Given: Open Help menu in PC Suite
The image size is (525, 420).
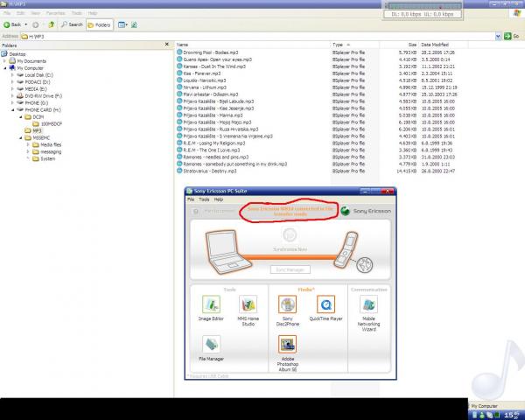Looking at the screenshot, I should pyautogui.click(x=218, y=199).
